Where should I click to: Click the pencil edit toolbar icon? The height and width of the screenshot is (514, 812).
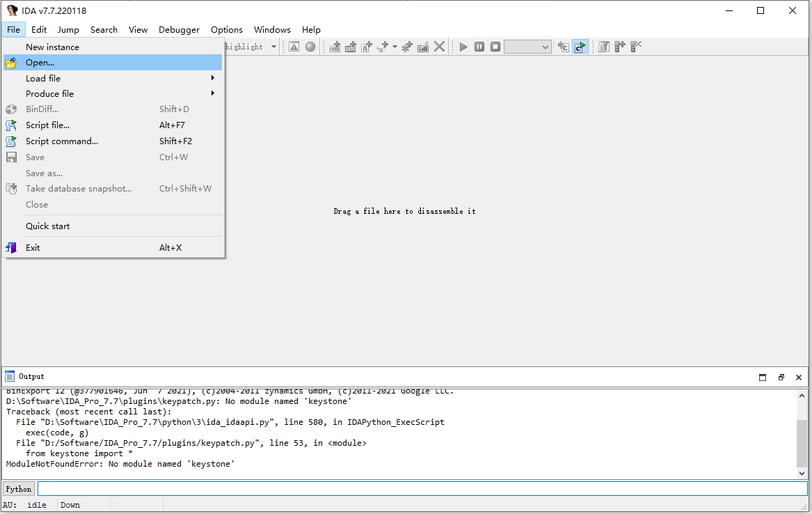tap(423, 47)
